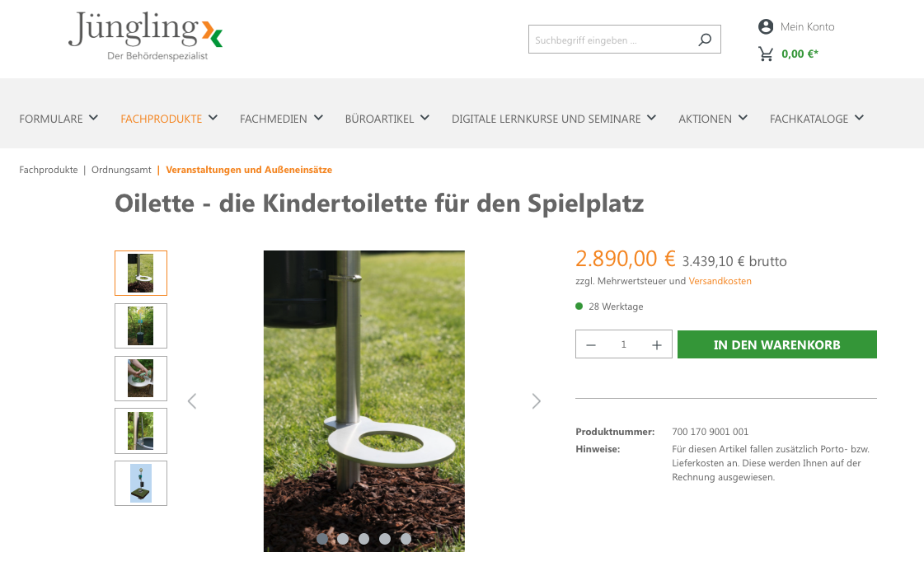Image resolution: width=924 pixels, height=571 pixels.
Task: Open Digitale Lernkurse und Seminare menu
Action: click(x=554, y=119)
